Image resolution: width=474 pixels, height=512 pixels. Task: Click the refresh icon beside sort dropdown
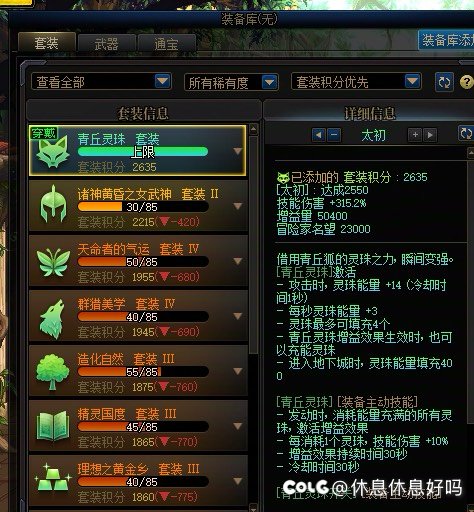444,82
